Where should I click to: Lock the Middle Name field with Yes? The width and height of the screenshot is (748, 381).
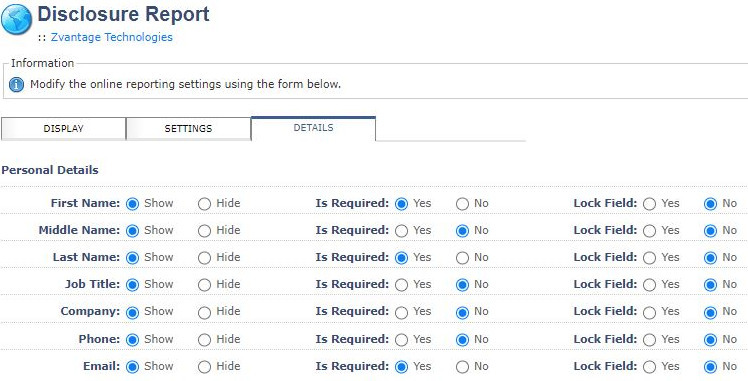[x=649, y=231]
